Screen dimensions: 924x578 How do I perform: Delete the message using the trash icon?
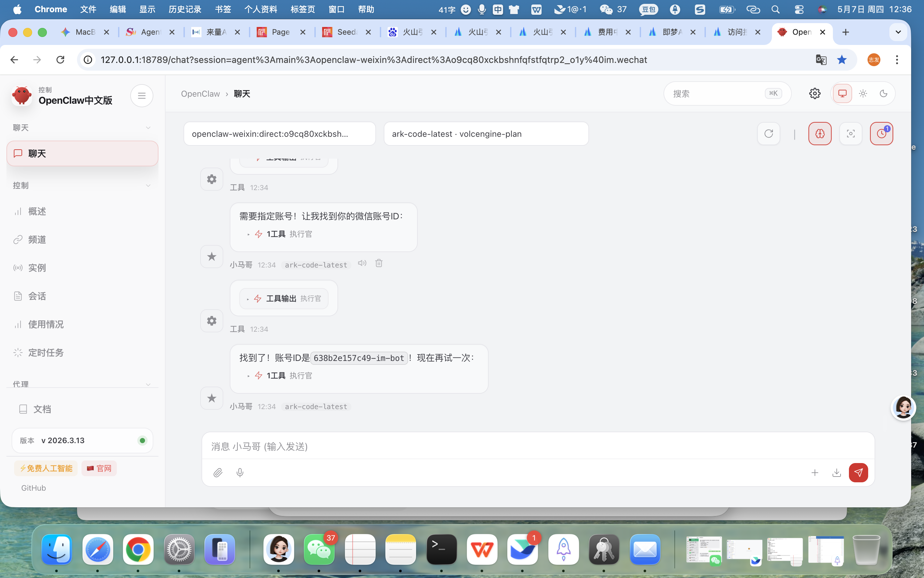pos(379,263)
